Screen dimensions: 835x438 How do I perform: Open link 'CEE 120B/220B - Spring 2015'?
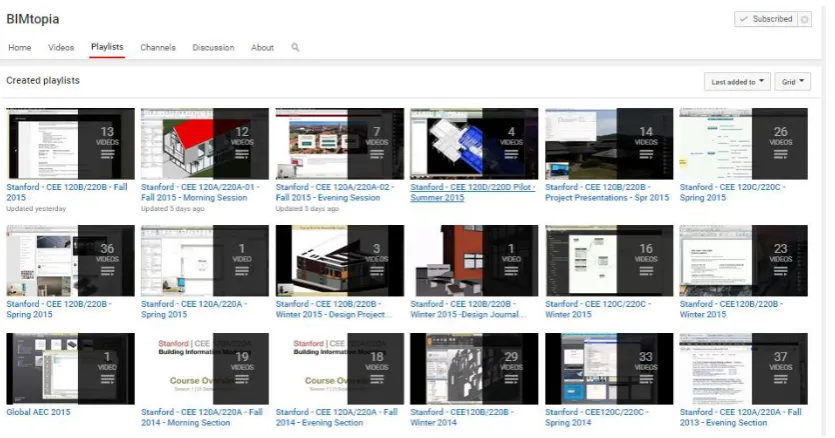(x=59, y=309)
